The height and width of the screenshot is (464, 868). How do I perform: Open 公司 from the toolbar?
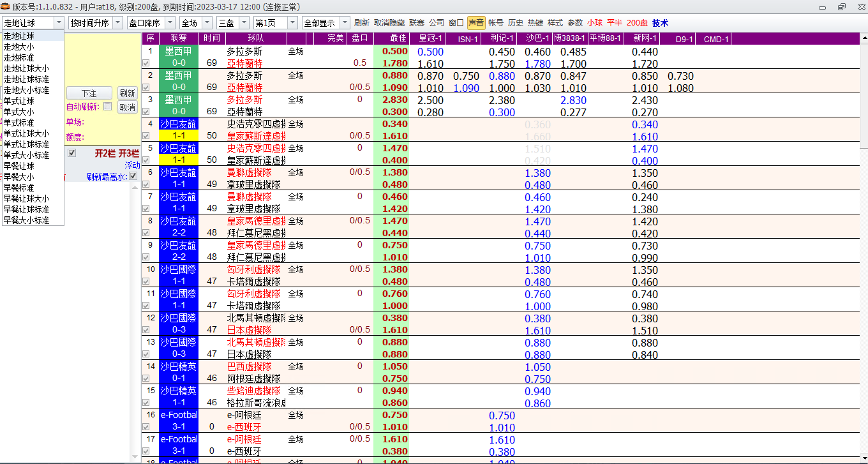[437, 23]
